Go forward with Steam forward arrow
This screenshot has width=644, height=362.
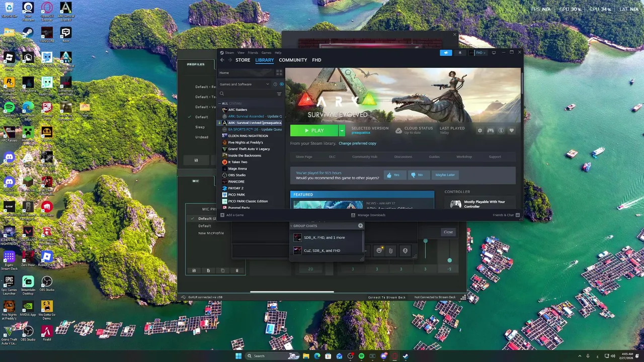pyautogui.click(x=230, y=60)
